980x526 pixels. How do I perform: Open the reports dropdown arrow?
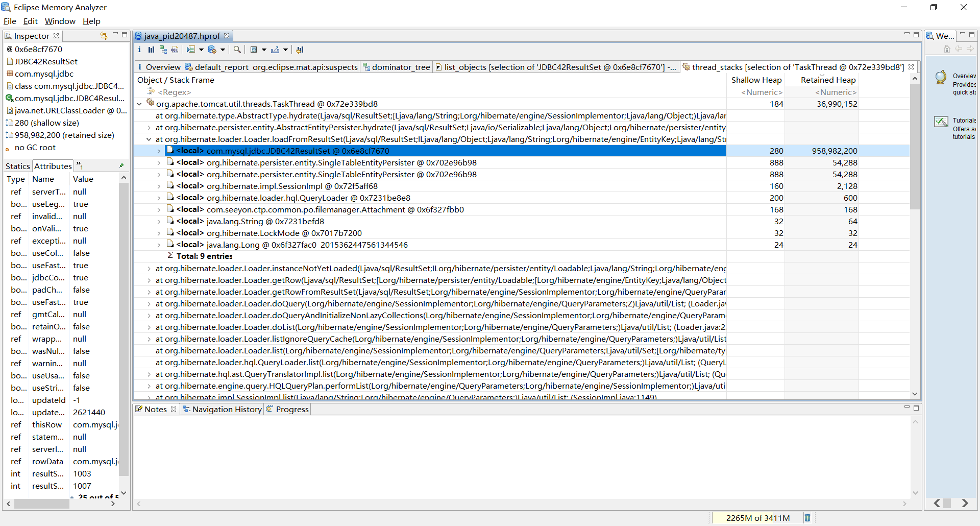tap(223, 50)
